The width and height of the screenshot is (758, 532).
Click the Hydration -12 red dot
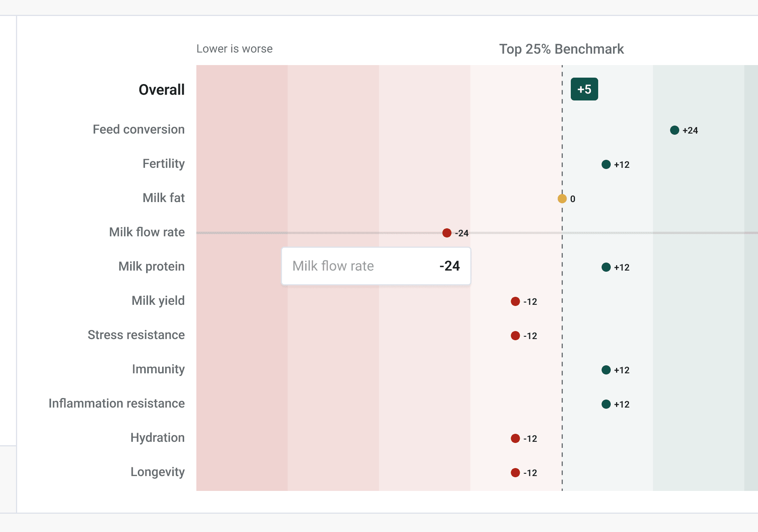[x=515, y=438]
